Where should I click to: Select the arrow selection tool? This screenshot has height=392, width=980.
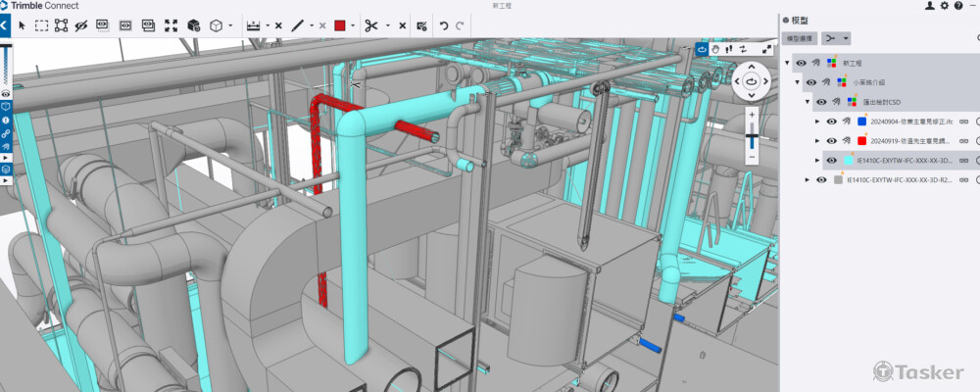click(x=22, y=25)
